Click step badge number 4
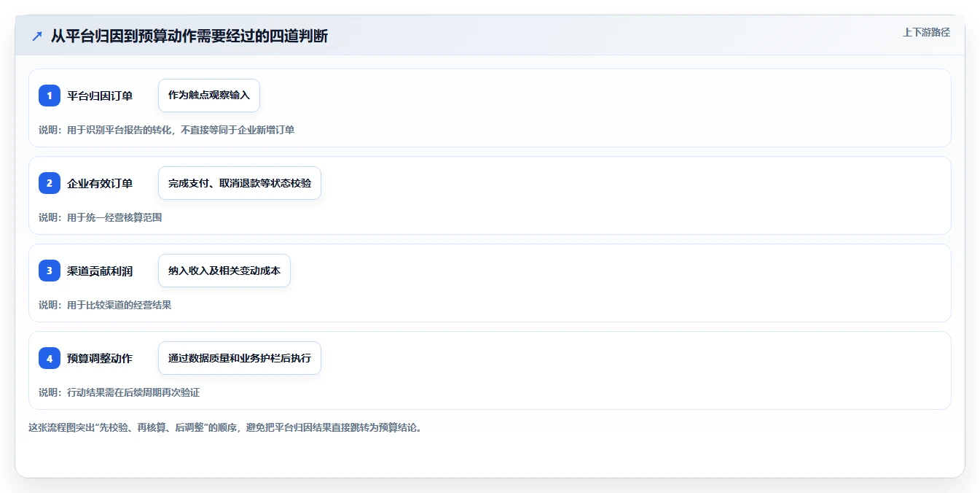Screen dimensions: 980x493 pyautogui.click(x=50, y=358)
